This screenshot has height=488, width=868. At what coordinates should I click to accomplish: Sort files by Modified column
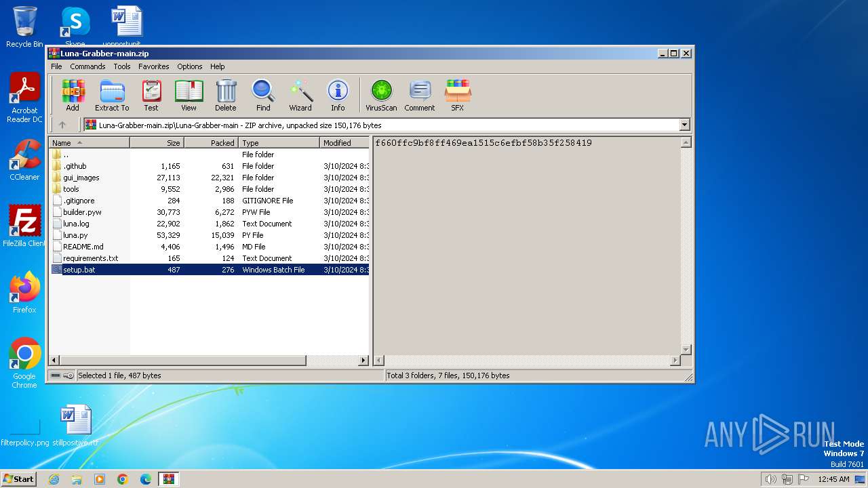point(344,143)
